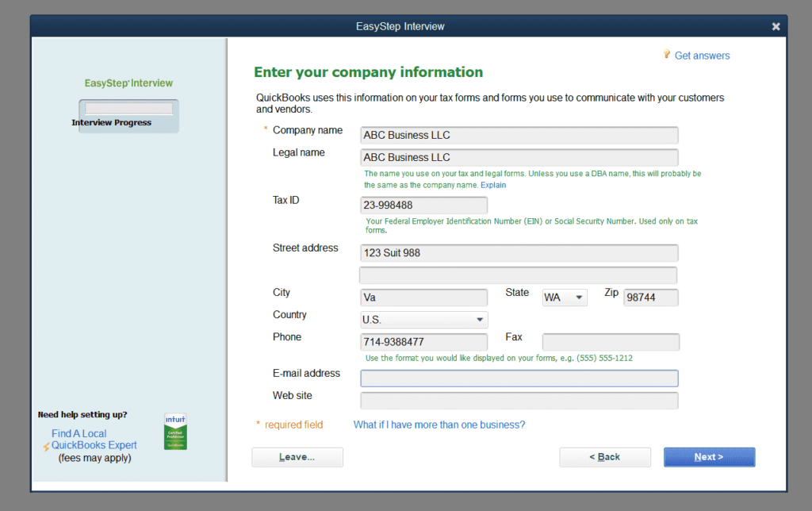Screen dimensions: 812x511
Task: Open 'What if I have more than one business?'
Action: pos(439,425)
